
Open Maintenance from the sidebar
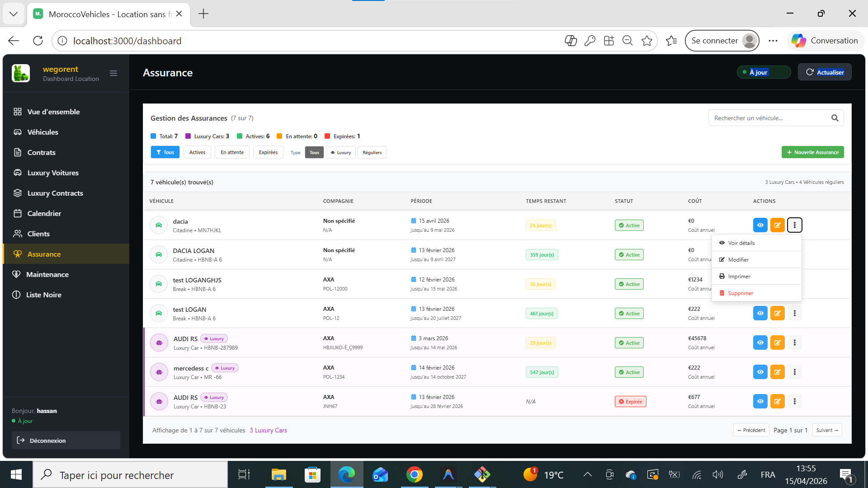click(x=47, y=274)
